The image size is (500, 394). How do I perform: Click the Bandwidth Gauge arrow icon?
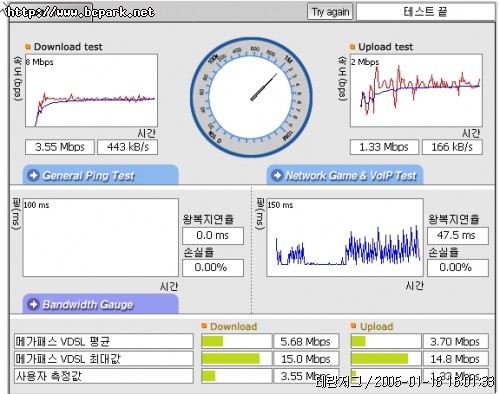tap(33, 304)
